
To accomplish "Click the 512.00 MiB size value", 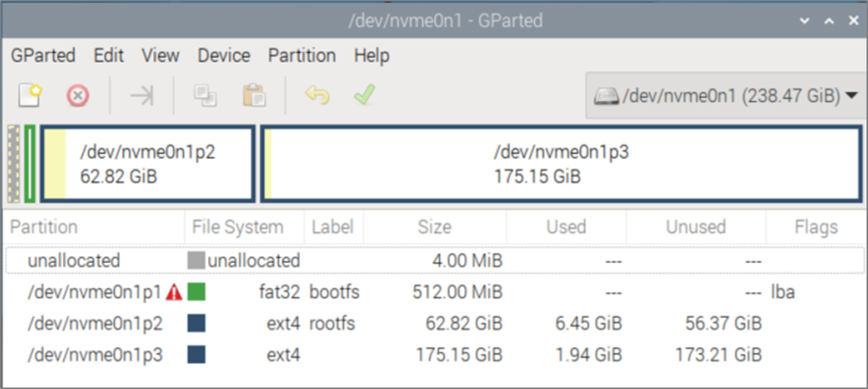I will 457,292.
